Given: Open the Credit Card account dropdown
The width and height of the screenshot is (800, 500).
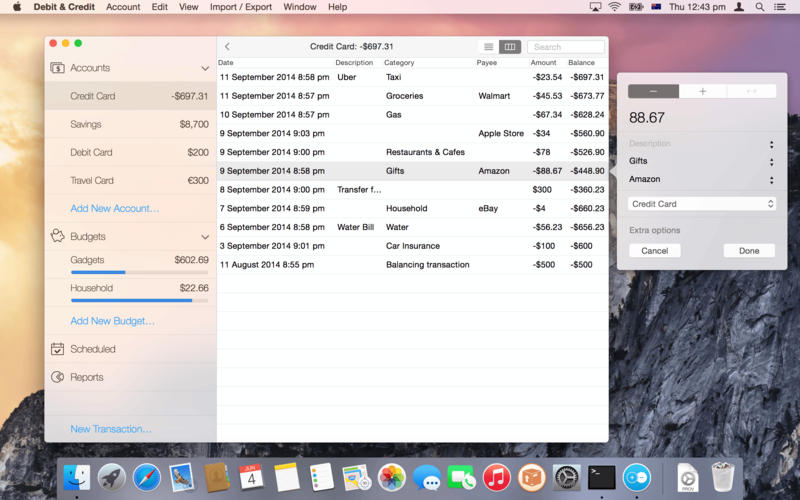Looking at the screenshot, I should pos(702,204).
